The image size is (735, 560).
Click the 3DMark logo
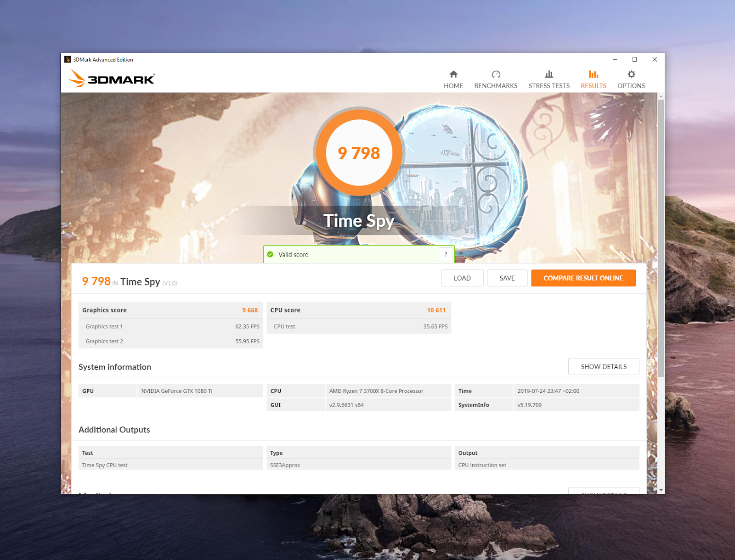112,78
